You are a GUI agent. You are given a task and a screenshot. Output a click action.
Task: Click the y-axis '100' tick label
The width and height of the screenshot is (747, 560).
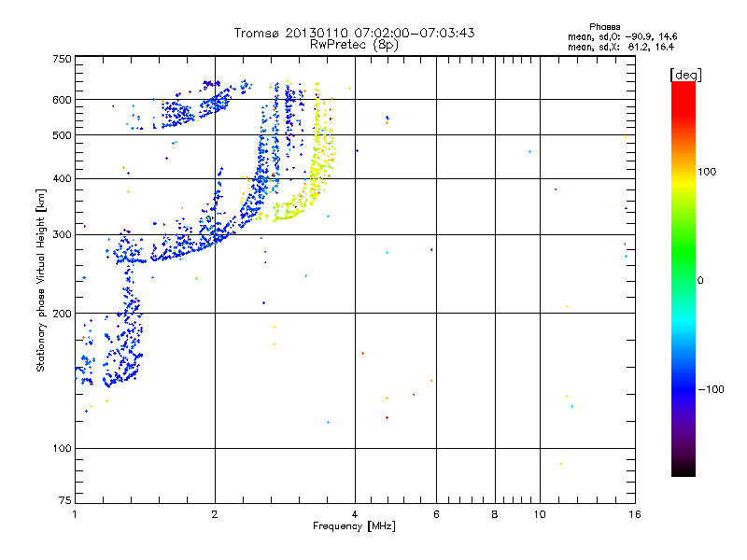pyautogui.click(x=62, y=449)
